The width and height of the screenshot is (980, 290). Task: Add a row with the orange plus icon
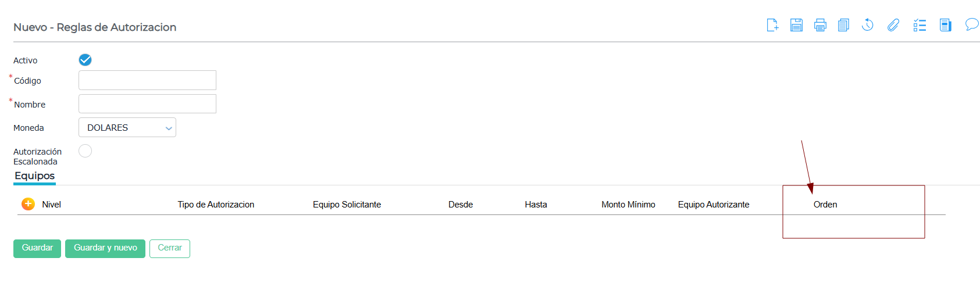pos(28,204)
